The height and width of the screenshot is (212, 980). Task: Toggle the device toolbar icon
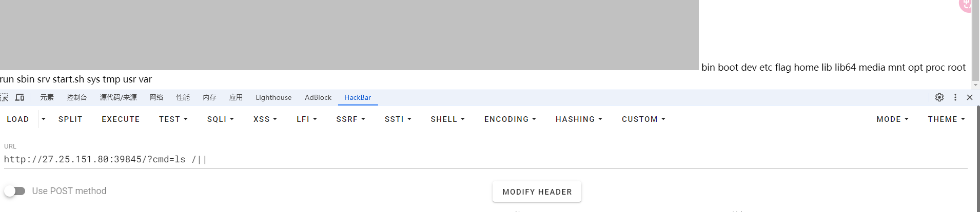pos(19,97)
